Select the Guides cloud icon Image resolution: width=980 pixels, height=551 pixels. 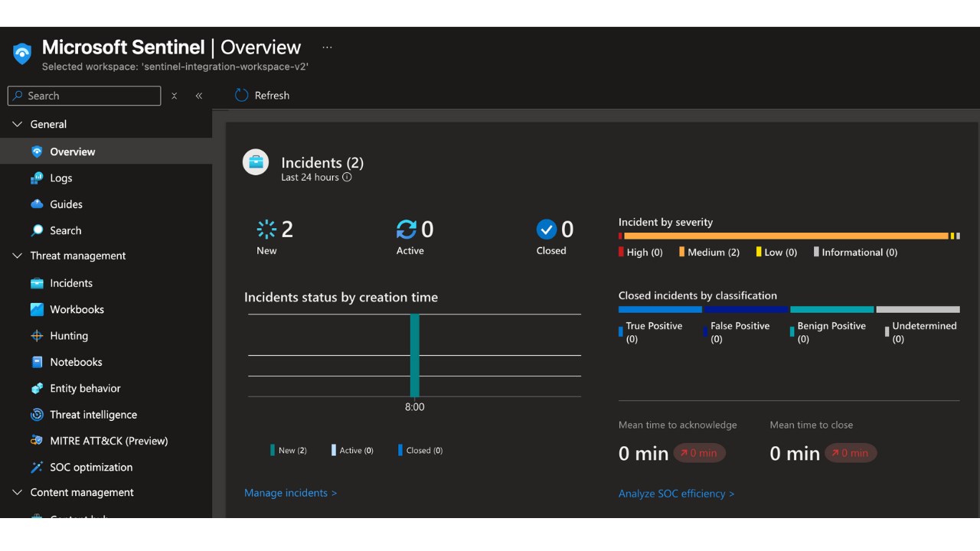(37, 204)
